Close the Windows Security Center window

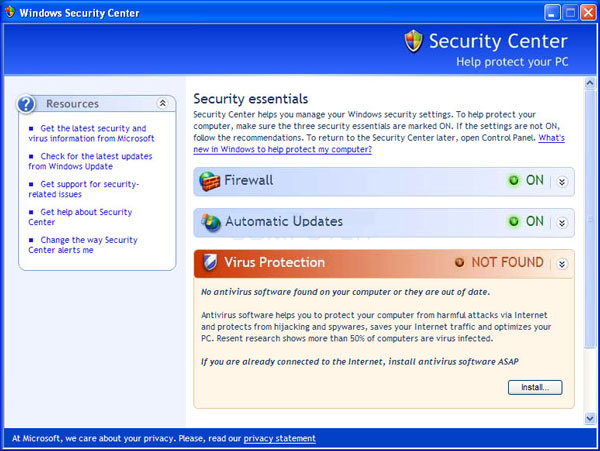pos(588,13)
